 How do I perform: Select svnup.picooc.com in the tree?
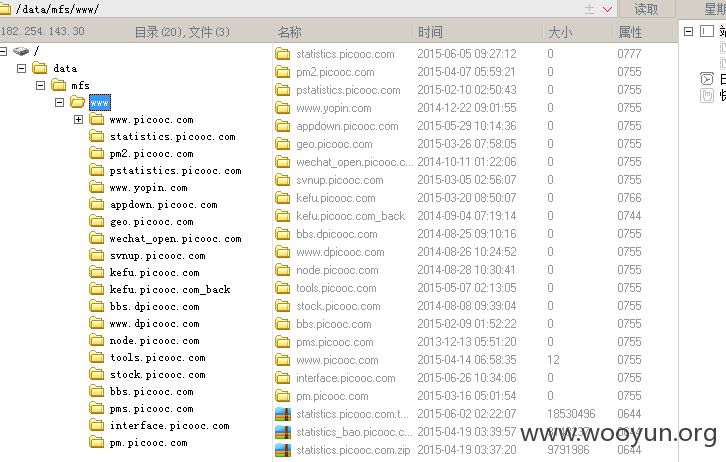[x=157, y=256]
